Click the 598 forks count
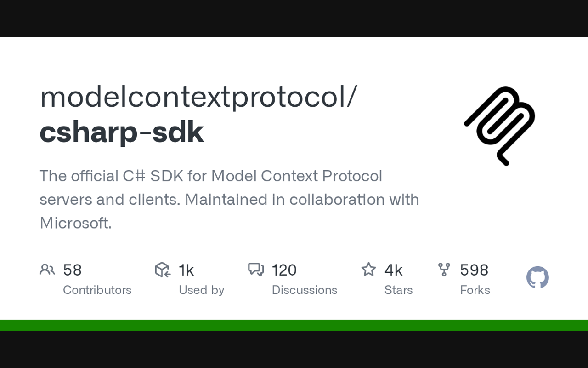The height and width of the screenshot is (368, 588). click(x=474, y=270)
